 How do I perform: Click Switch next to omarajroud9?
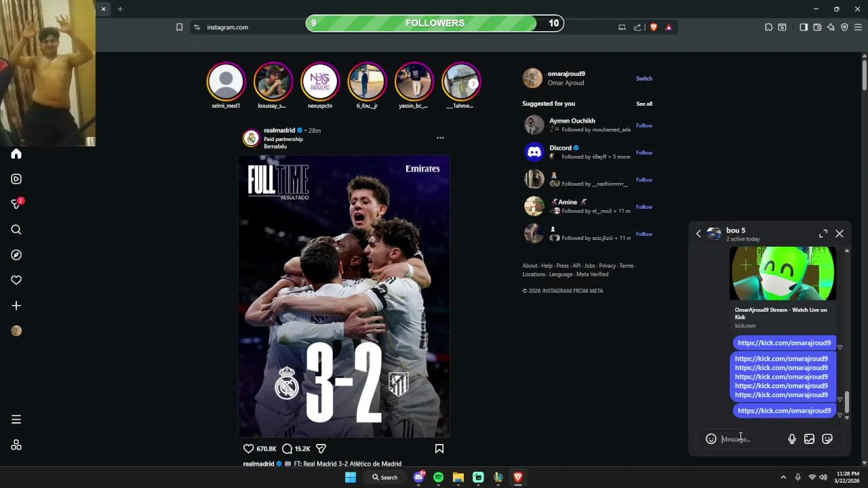[x=644, y=79]
